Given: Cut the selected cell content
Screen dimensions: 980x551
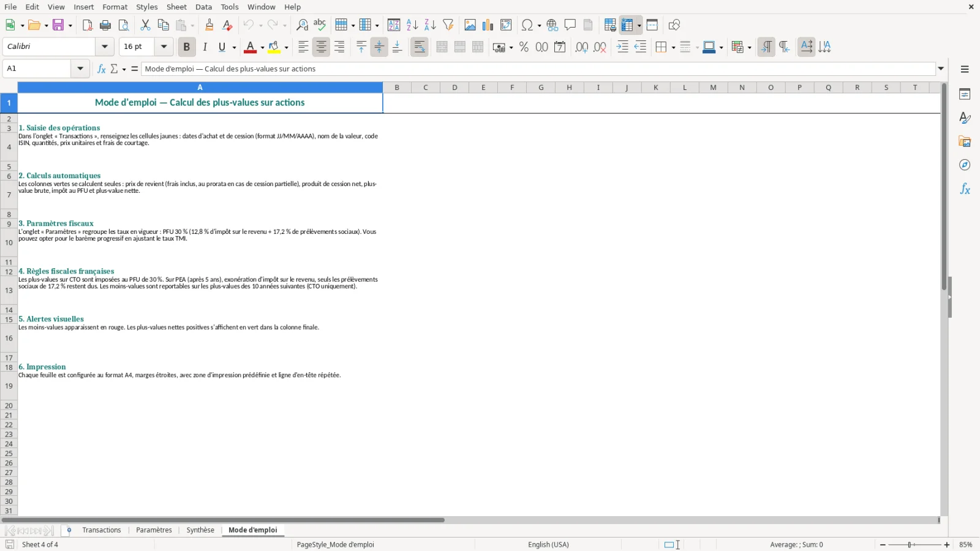Looking at the screenshot, I should tap(145, 25).
